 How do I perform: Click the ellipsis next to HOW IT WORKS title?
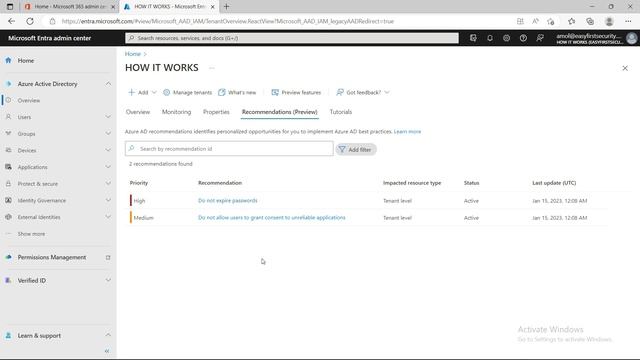point(212,68)
